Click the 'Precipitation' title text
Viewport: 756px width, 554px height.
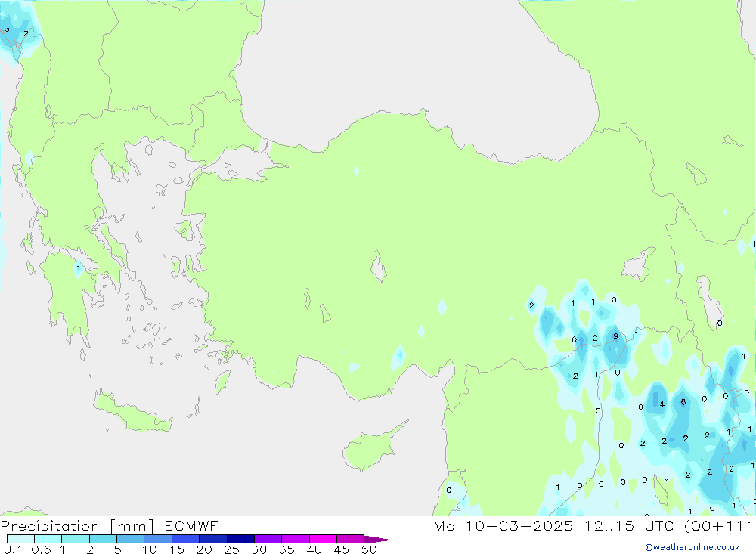click(50, 525)
